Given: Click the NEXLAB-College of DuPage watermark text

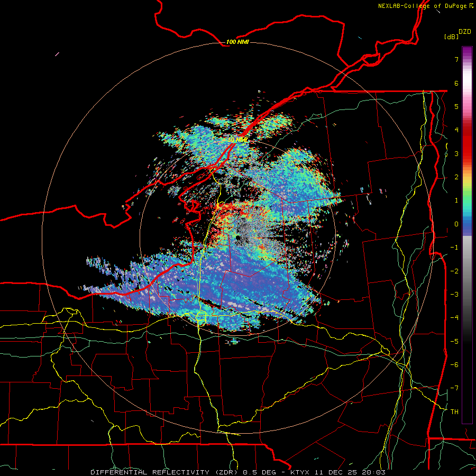Looking at the screenshot, I should 425,6.
